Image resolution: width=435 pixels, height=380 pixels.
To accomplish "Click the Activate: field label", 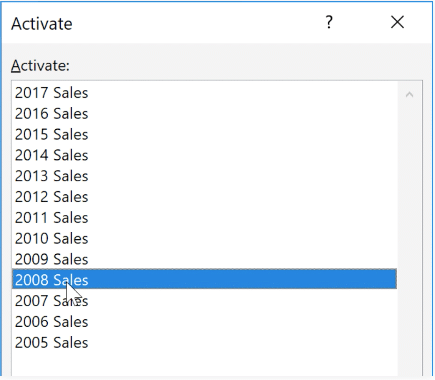I will [x=40, y=66].
